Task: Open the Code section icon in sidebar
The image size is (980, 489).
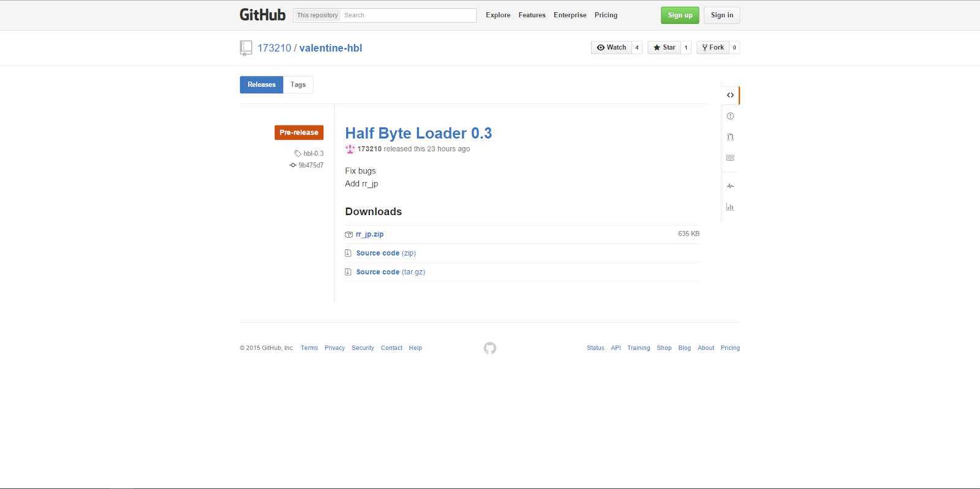Action: (730, 95)
